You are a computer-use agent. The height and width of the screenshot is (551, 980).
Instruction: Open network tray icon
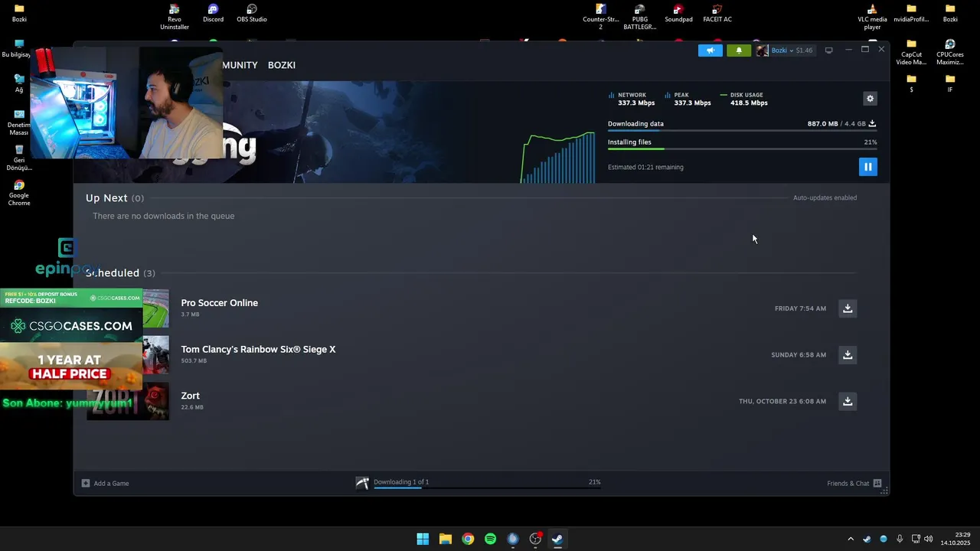pos(916,539)
